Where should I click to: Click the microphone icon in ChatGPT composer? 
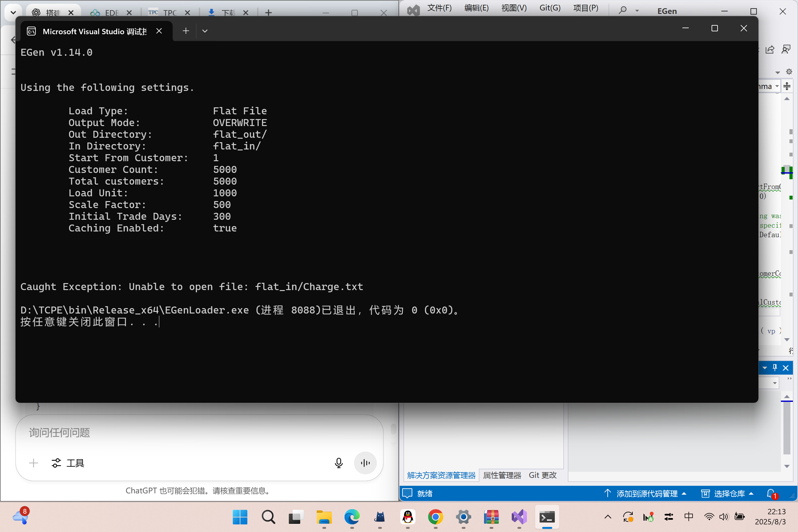pos(339,462)
